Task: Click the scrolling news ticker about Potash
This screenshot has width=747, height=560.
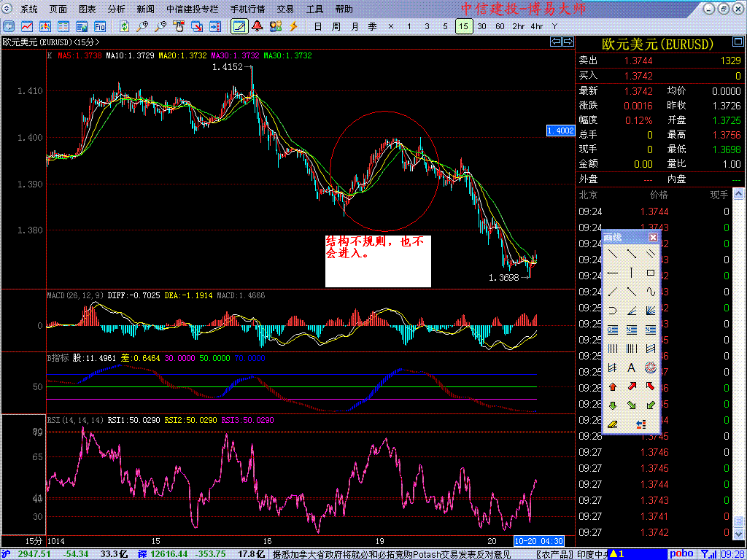Action: pos(392,554)
